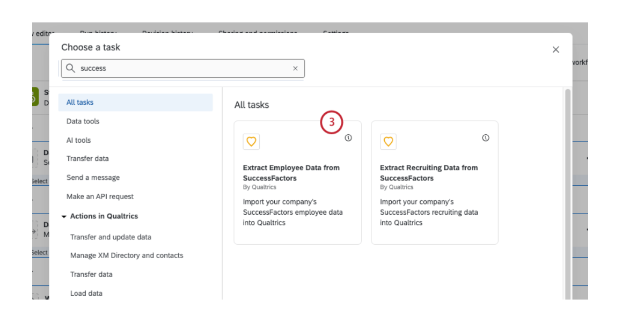Click the task search input field
The height and width of the screenshot is (322, 644).
point(182,68)
